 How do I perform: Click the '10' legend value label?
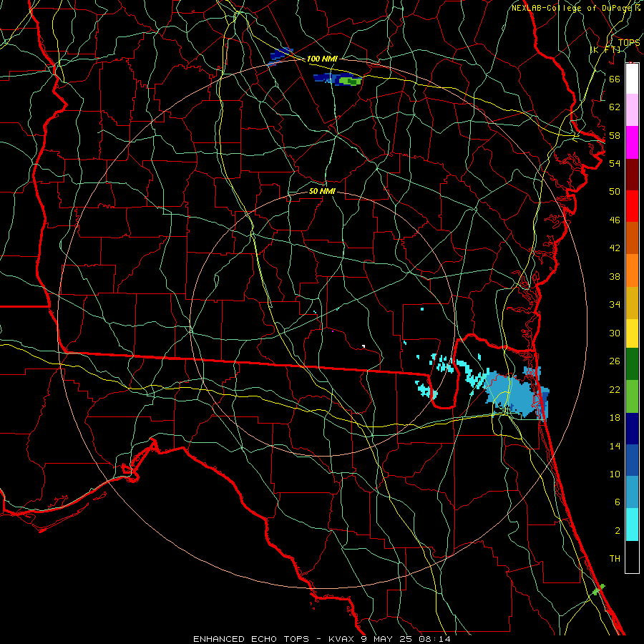click(615, 474)
